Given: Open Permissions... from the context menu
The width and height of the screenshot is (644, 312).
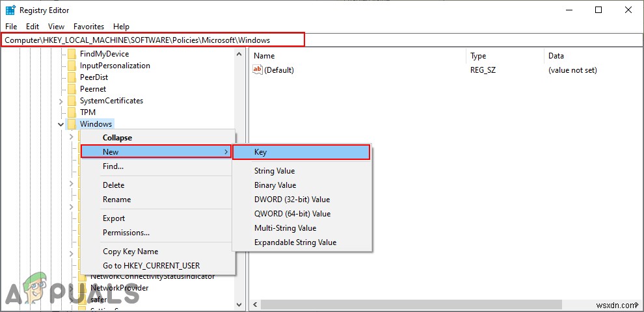Looking at the screenshot, I should point(157,233).
